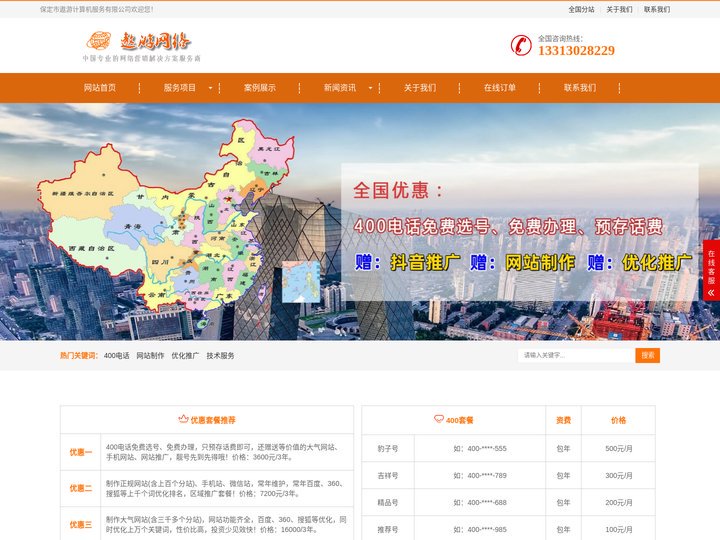The width and height of the screenshot is (720, 540).
Task: Click 优惠三 description about 16000/3年
Action: coord(226,525)
